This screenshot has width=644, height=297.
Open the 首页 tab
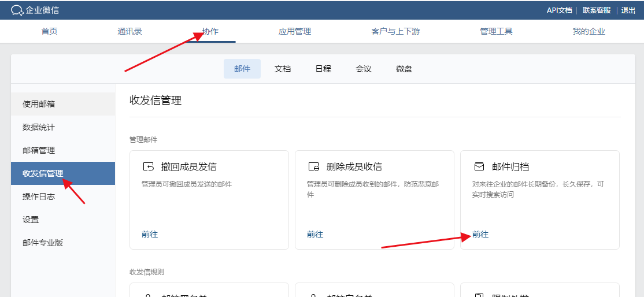(50, 31)
